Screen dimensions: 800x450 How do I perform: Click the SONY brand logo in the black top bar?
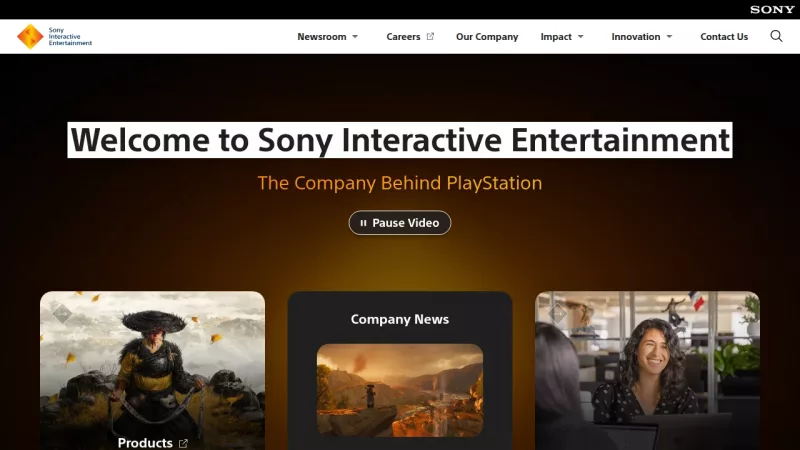(772, 10)
